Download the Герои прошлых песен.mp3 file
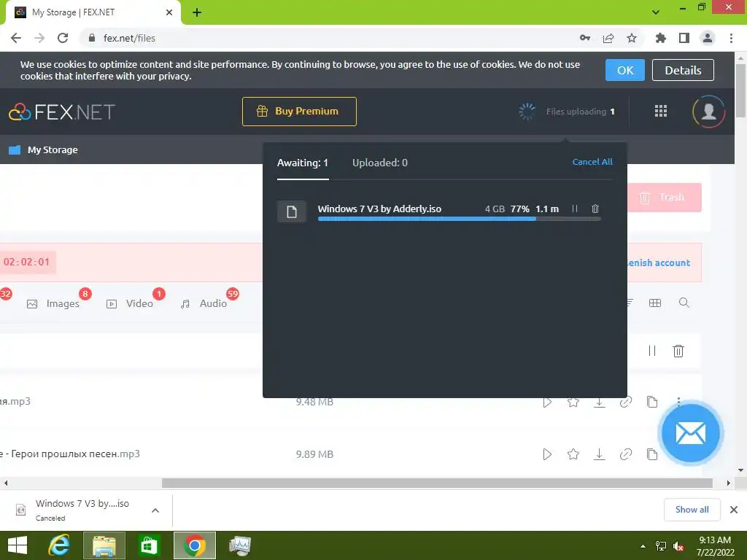The width and height of the screenshot is (747, 560). pos(600,454)
